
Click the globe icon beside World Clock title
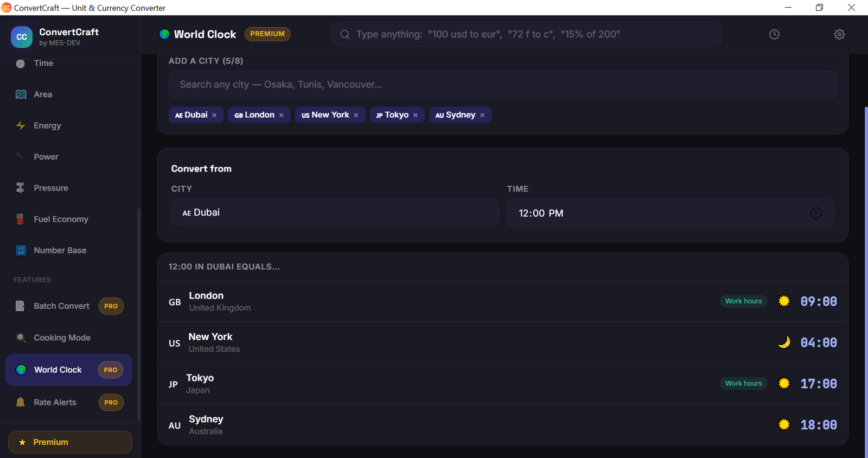[164, 34]
